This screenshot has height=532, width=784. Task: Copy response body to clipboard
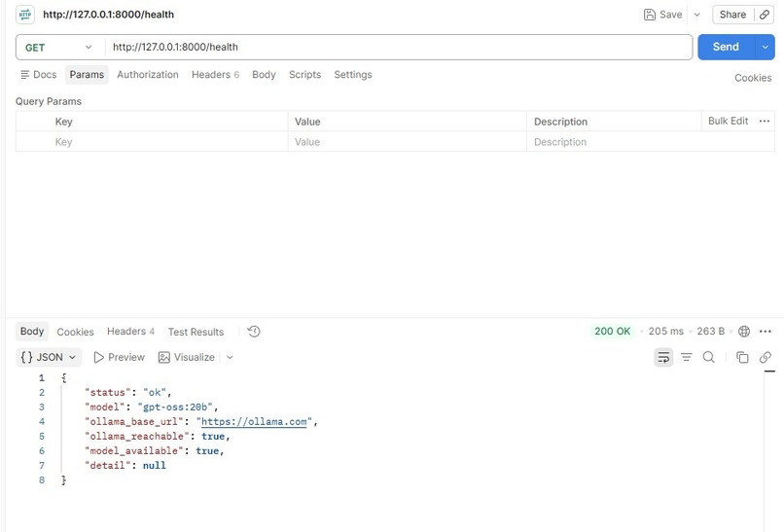click(742, 357)
